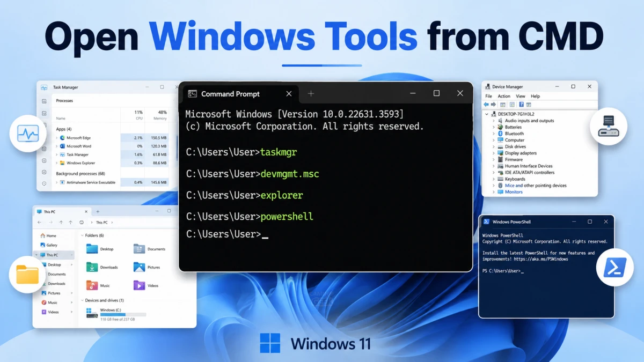
Task: Click 'Background processes (68)' heading
Action: coord(80,174)
